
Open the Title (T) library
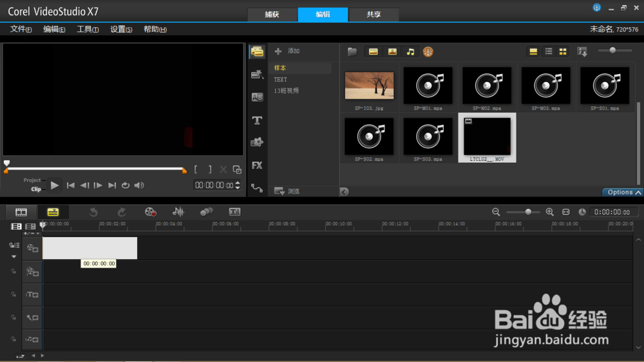pos(257,120)
